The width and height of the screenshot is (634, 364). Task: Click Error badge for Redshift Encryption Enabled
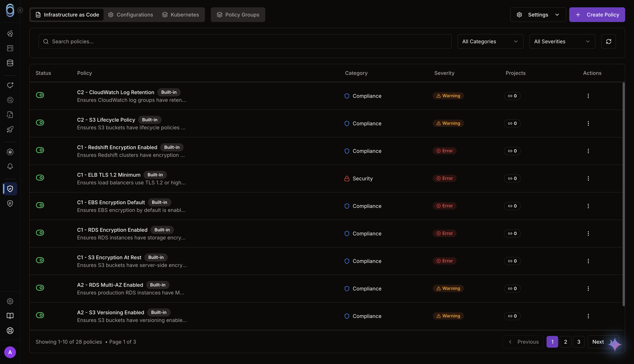[444, 151]
